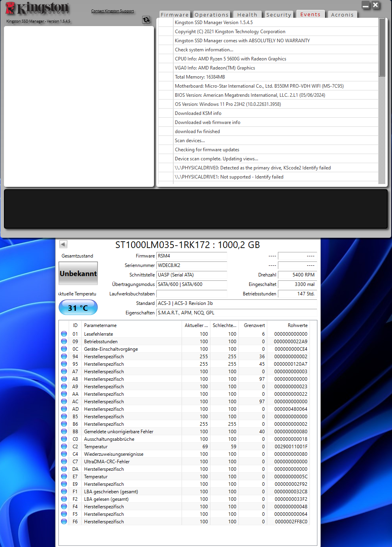
Task: Select the 'CPU0 Info: AMD Ryzen 5 5600G' event
Action: (268, 59)
